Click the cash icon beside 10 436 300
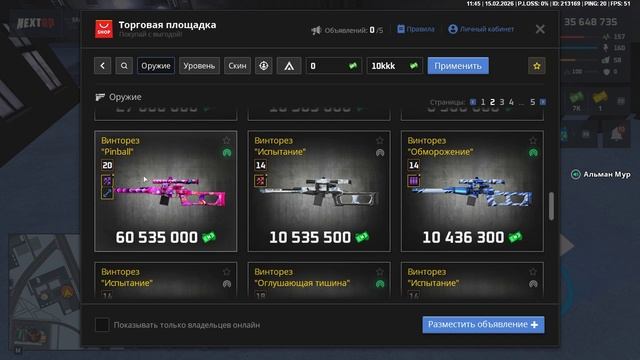 (515, 237)
